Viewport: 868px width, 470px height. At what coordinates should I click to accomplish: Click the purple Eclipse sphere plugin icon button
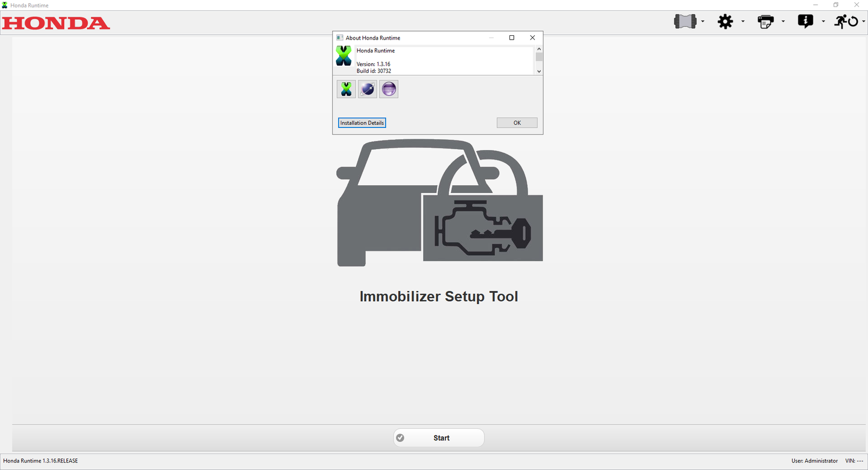pyautogui.click(x=389, y=89)
